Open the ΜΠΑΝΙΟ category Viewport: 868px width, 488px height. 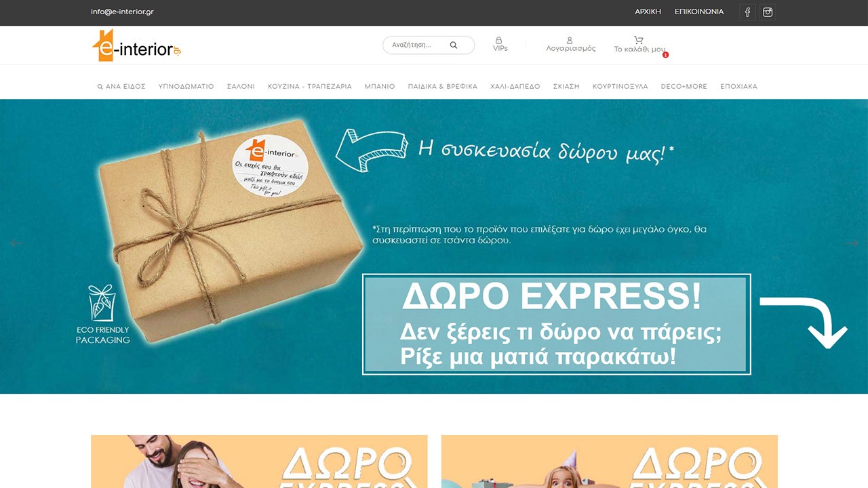coord(380,87)
